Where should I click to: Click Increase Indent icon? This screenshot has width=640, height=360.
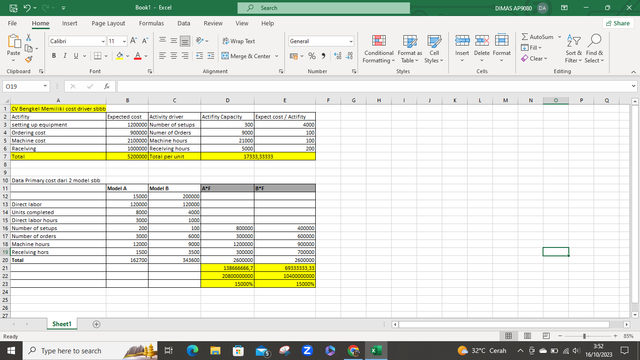coord(211,56)
